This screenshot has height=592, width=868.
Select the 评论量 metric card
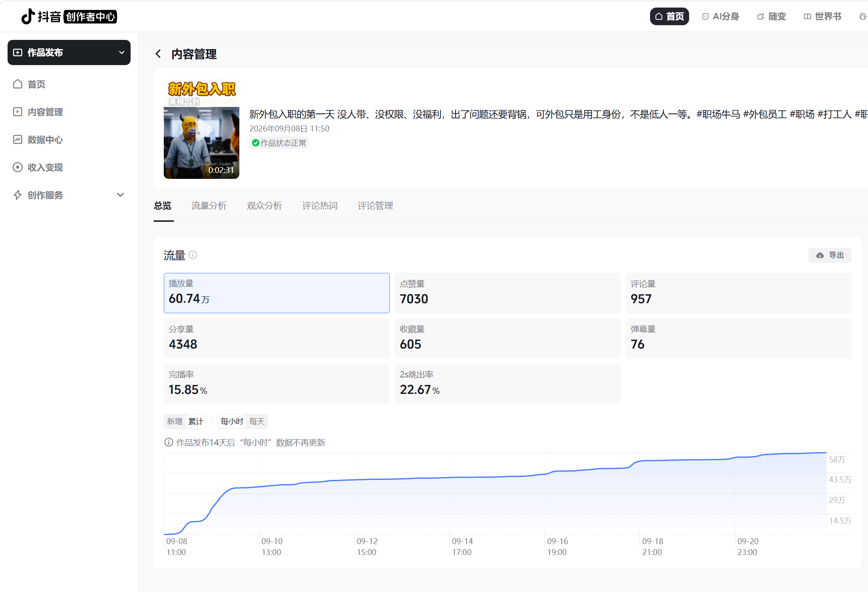(x=739, y=293)
